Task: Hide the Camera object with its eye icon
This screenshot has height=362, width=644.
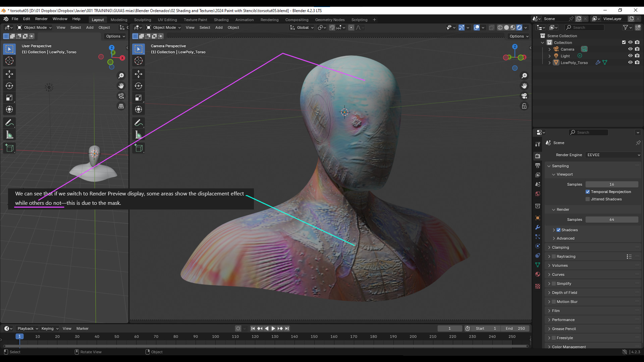Action: click(630, 49)
